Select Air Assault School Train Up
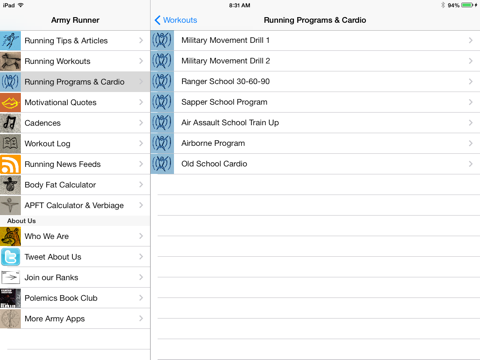 point(315,123)
